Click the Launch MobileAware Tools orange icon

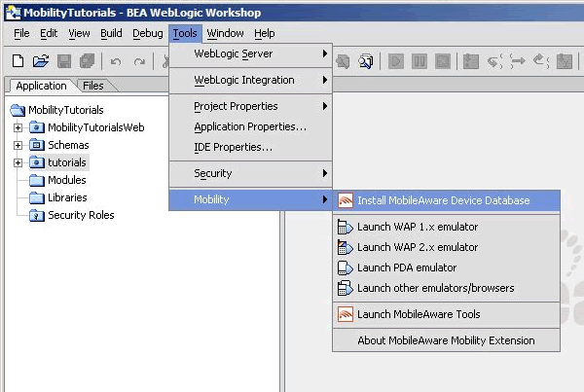pyautogui.click(x=346, y=314)
